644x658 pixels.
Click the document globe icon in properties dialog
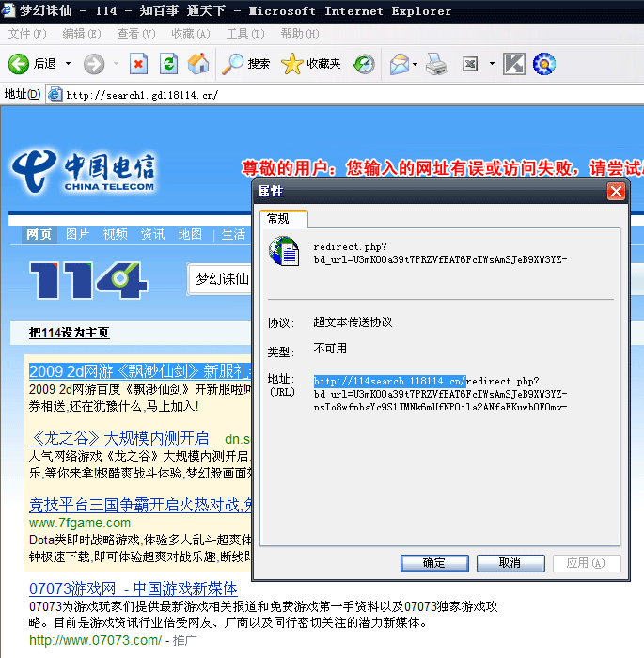(284, 251)
